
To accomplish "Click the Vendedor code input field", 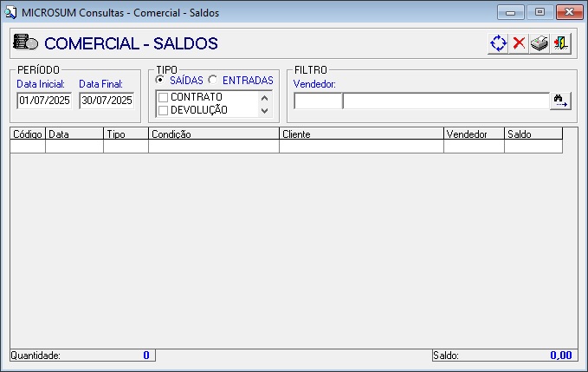I will pyautogui.click(x=318, y=101).
